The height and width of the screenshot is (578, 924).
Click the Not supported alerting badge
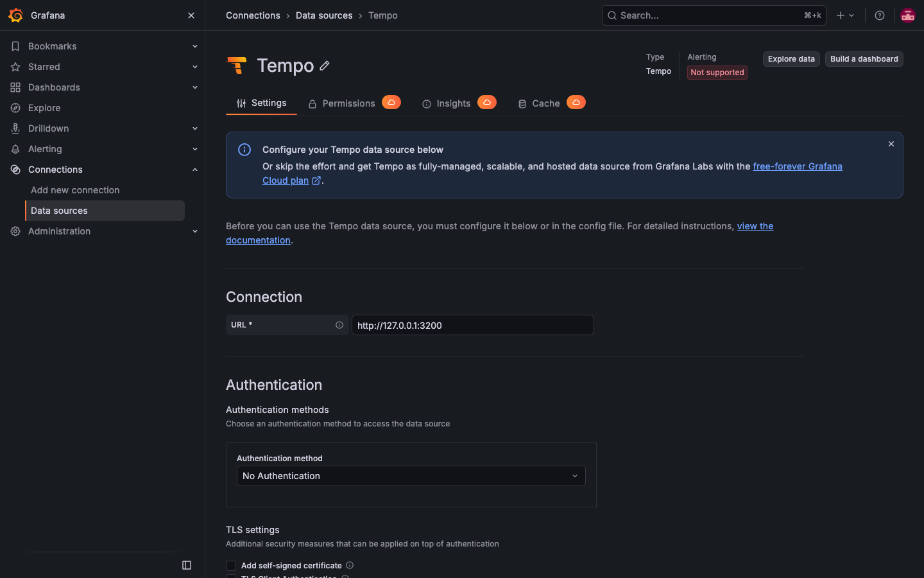pyautogui.click(x=717, y=73)
